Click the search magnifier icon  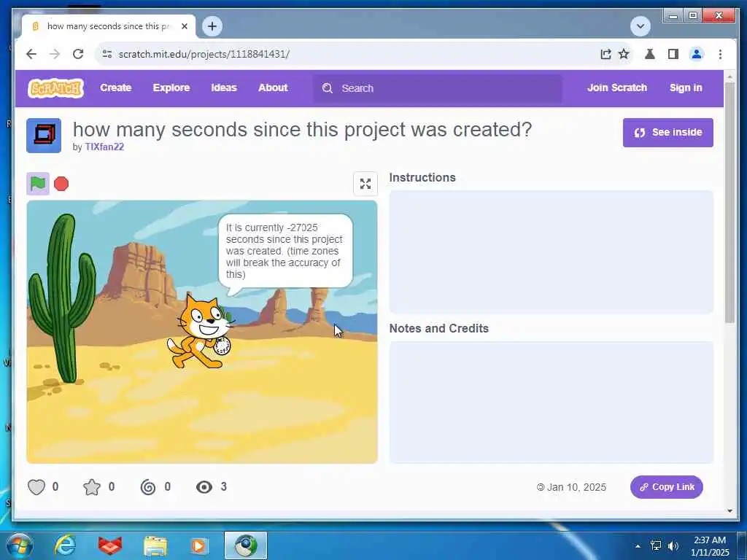[x=328, y=88]
